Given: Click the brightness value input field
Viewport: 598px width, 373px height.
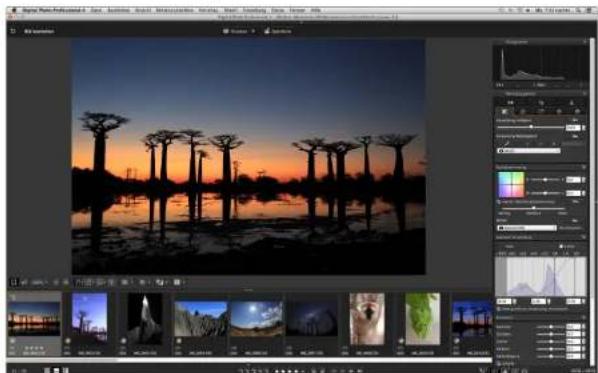Looking at the screenshot, I should [573, 128].
